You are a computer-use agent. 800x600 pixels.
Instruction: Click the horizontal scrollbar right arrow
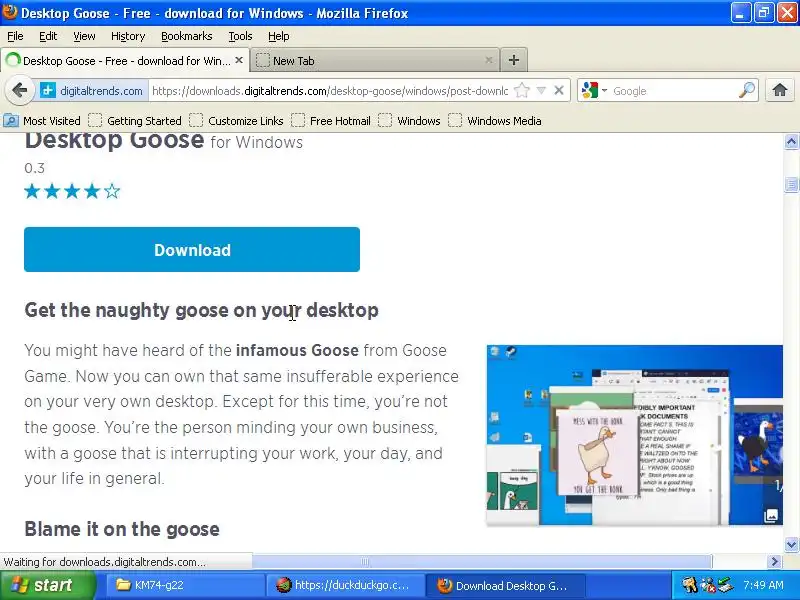tap(775, 562)
